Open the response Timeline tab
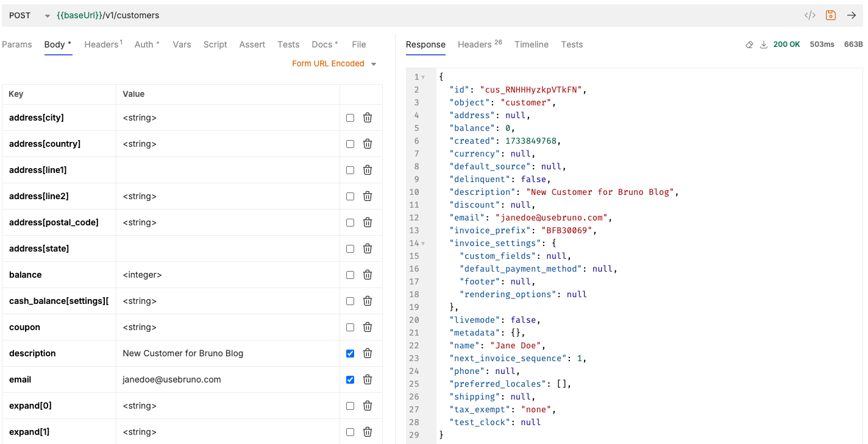This screenshot has width=868, height=444. point(532,44)
